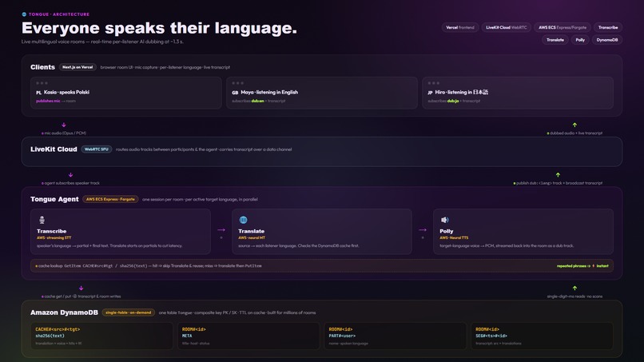This screenshot has width=644, height=362.
Task: Click the 'repeated phrases ⇒ instant' label
Action: tap(582, 266)
